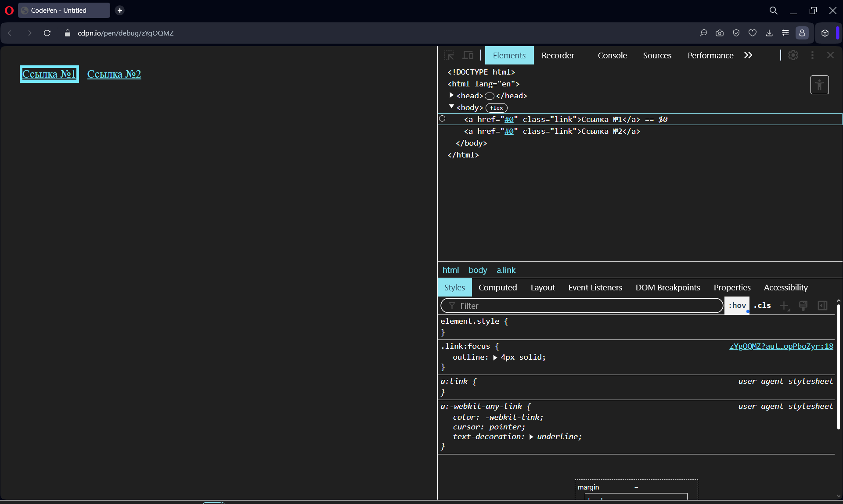This screenshot has height=504, width=843.
Task: Click the Elements panel icon
Action: [508, 55]
